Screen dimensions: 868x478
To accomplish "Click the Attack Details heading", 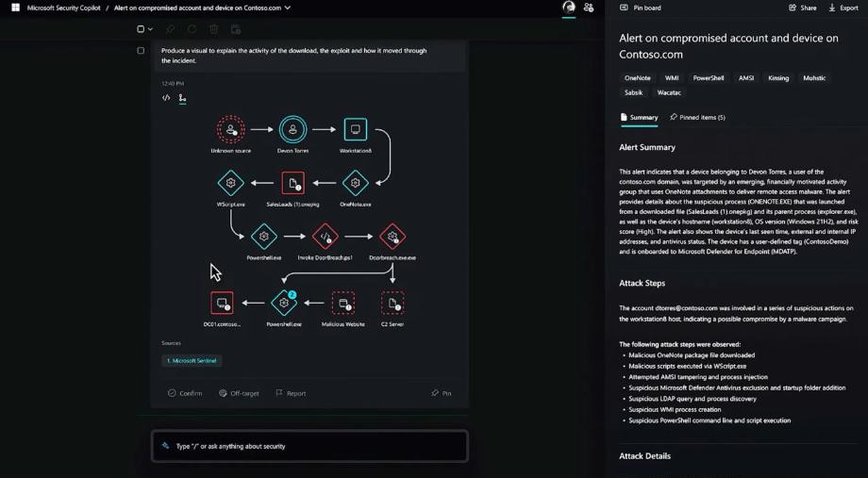I will tap(645, 456).
